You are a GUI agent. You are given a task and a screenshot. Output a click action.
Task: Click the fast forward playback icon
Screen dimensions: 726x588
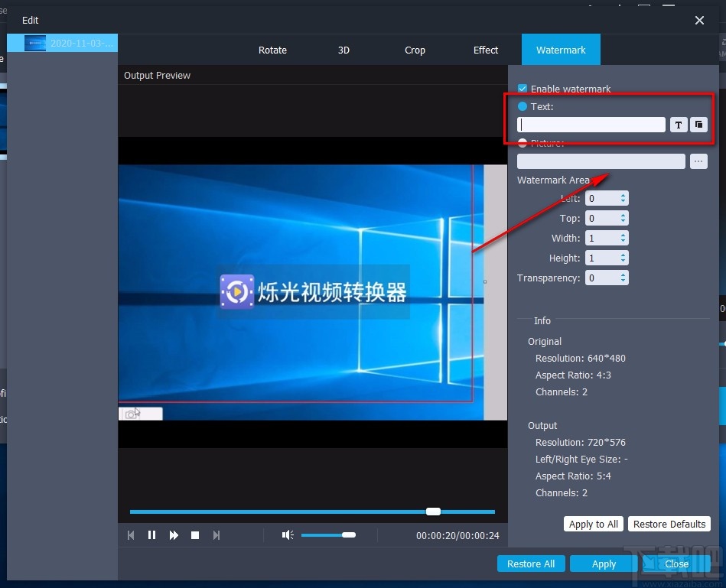(x=174, y=535)
